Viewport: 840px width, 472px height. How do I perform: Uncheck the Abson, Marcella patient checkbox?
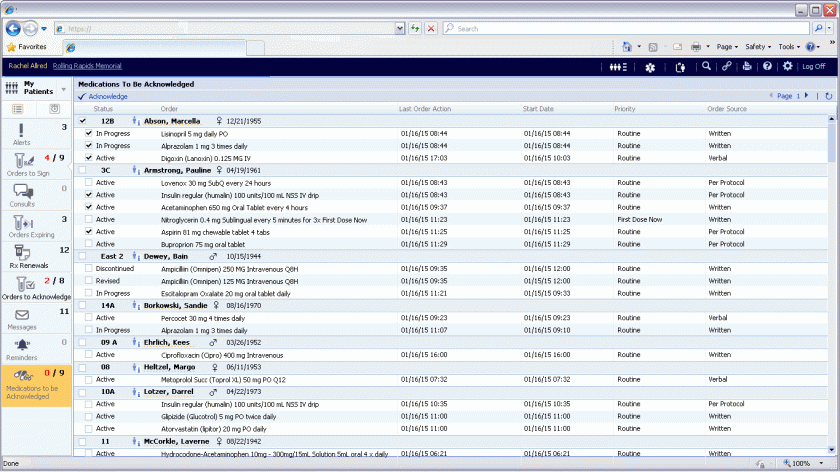point(82,121)
